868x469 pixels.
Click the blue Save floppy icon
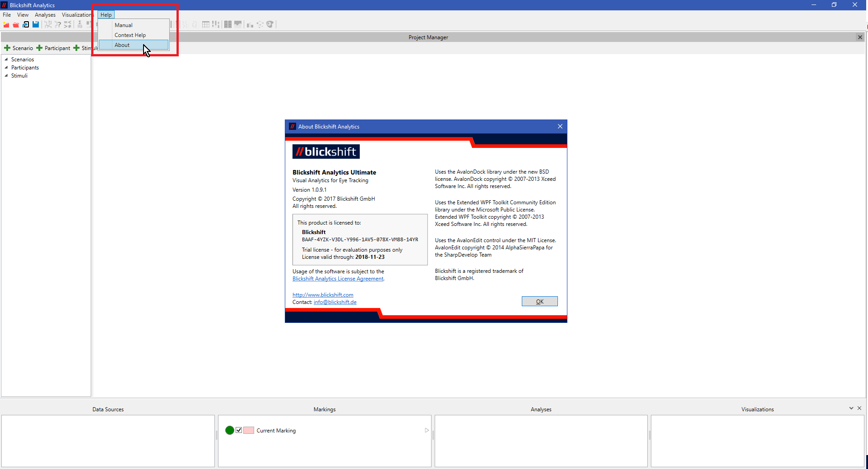[x=36, y=24]
